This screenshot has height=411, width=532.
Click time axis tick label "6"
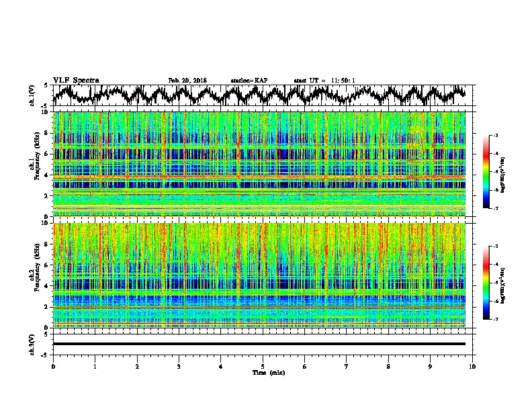pyautogui.click(x=305, y=366)
